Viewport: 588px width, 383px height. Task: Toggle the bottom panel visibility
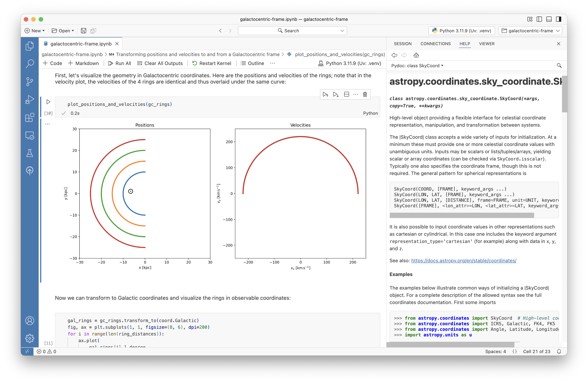coord(549,19)
